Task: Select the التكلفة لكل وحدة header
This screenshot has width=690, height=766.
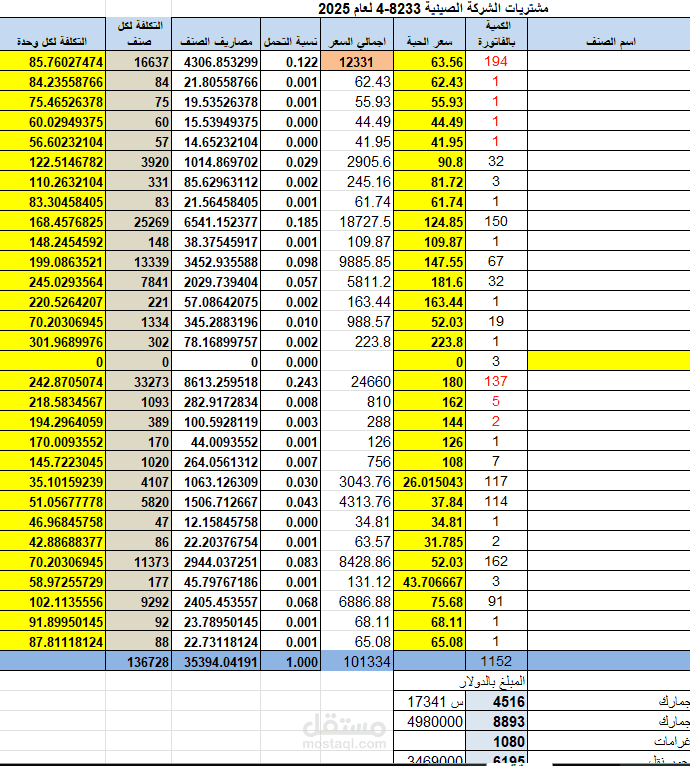Action: [52, 34]
